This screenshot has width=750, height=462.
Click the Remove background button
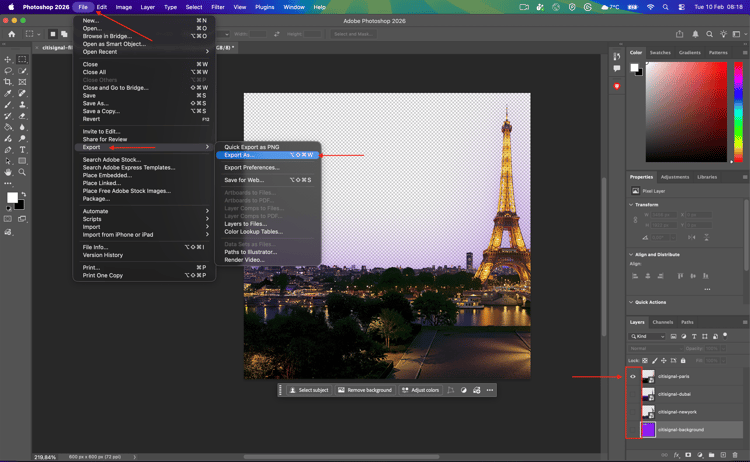point(365,390)
